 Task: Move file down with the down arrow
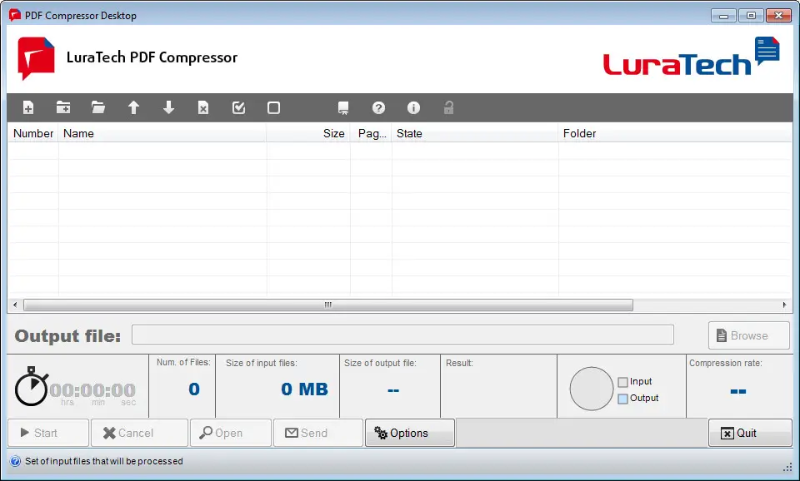click(168, 108)
